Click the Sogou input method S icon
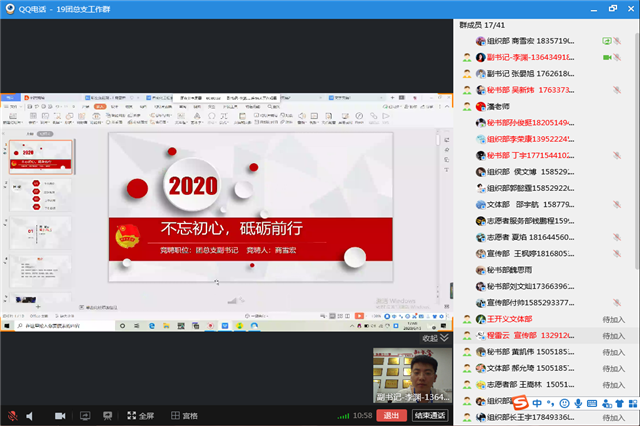This screenshot has width=640, height=426. pos(520,401)
